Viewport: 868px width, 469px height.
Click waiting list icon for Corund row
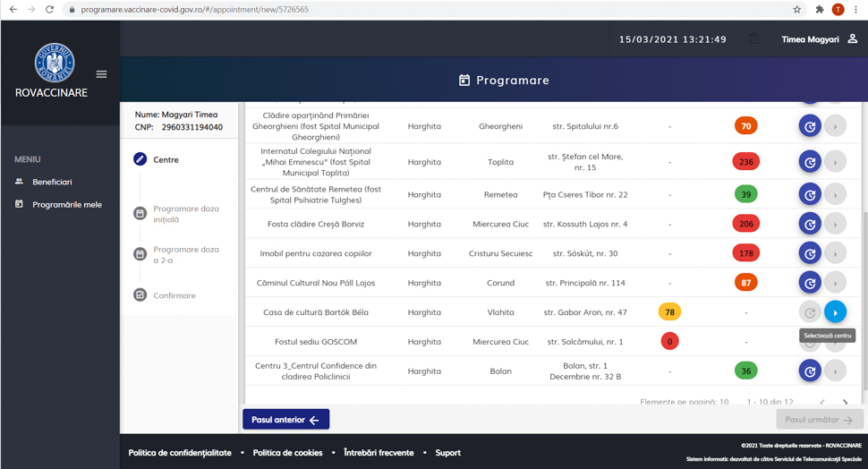pos(809,283)
